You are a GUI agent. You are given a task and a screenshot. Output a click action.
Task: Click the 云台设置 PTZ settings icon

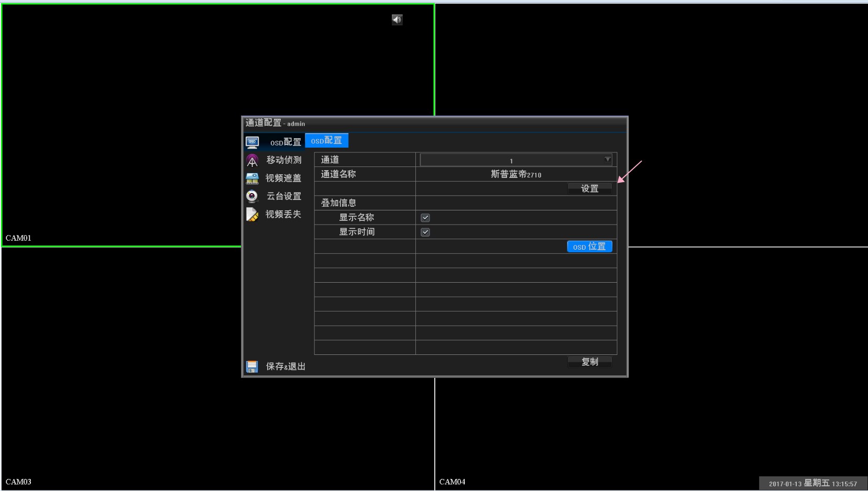(x=253, y=196)
